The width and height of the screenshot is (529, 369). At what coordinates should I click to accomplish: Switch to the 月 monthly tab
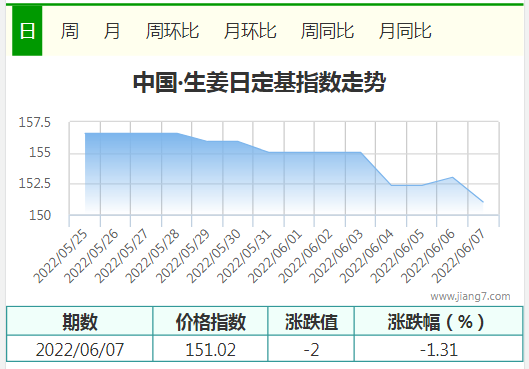tap(112, 31)
